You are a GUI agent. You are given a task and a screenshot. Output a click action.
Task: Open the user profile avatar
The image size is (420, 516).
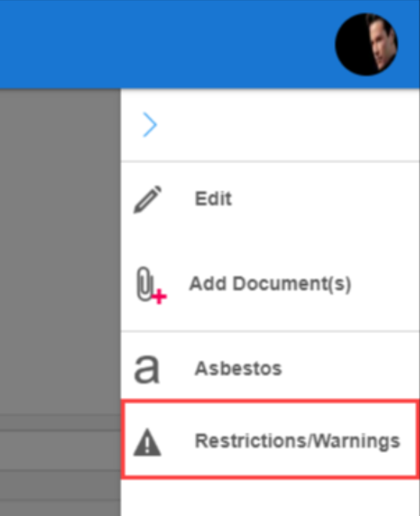click(367, 44)
